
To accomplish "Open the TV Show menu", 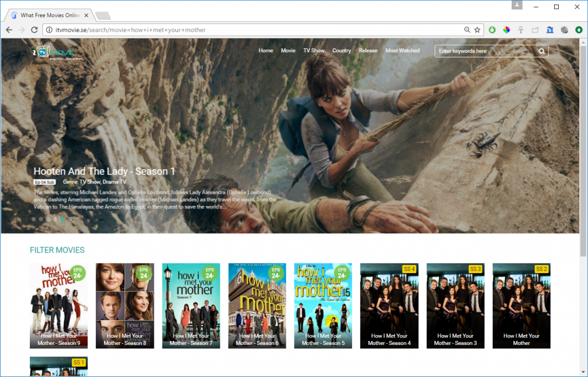I will click(314, 50).
